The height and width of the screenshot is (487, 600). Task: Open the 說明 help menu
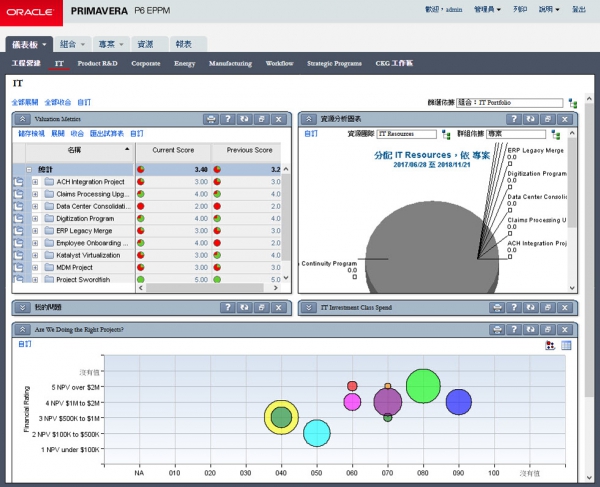549,9
